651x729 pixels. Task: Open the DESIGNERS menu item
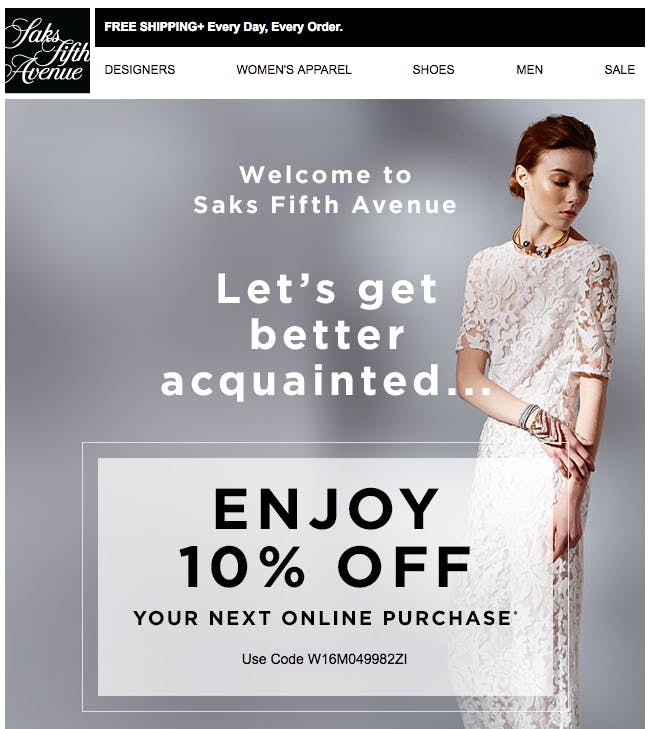[140, 70]
